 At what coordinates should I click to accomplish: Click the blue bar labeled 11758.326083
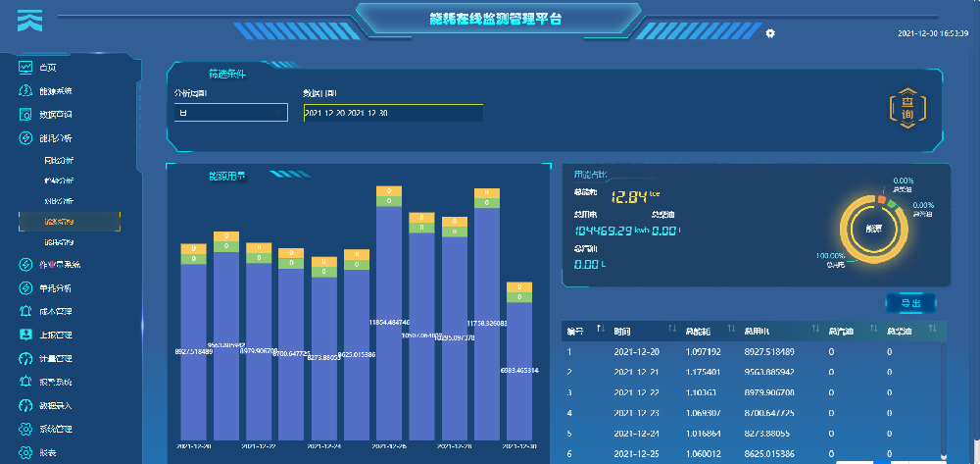pos(487,324)
